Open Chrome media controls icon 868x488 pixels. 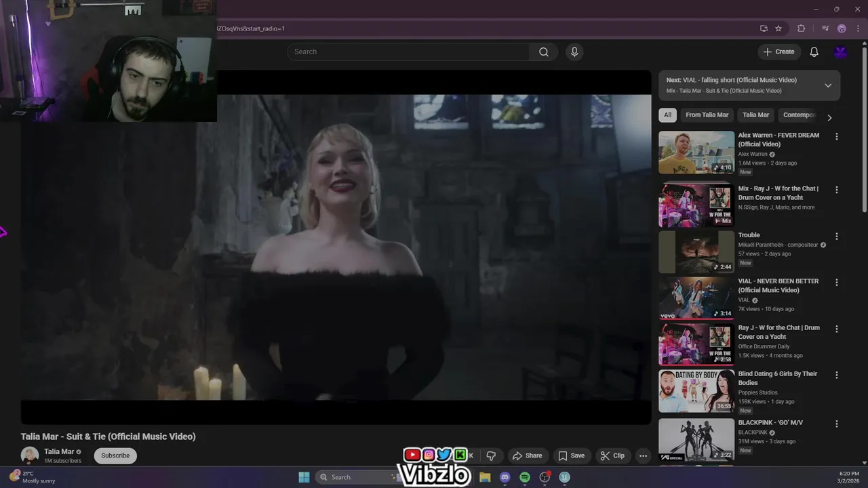click(x=825, y=28)
